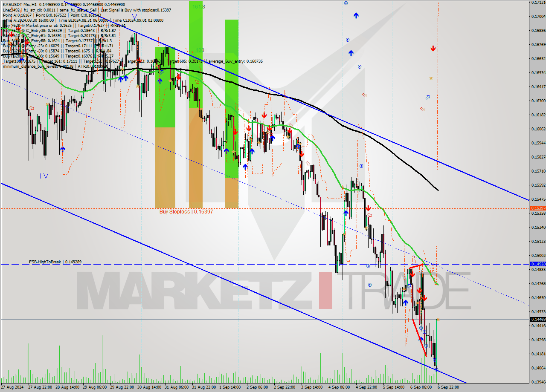The image size is (546, 392).
Task: Click the 'Time A:2024.08.30 16:00:00' line
Action: point(28,20)
